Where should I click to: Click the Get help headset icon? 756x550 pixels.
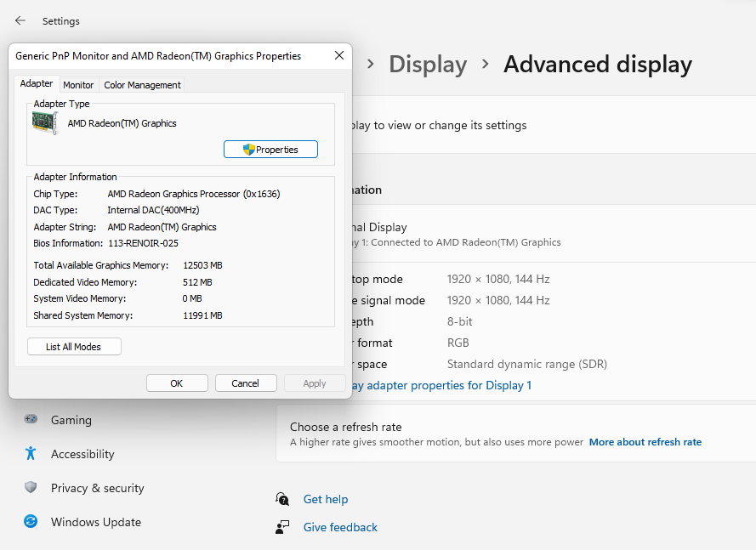(x=282, y=499)
